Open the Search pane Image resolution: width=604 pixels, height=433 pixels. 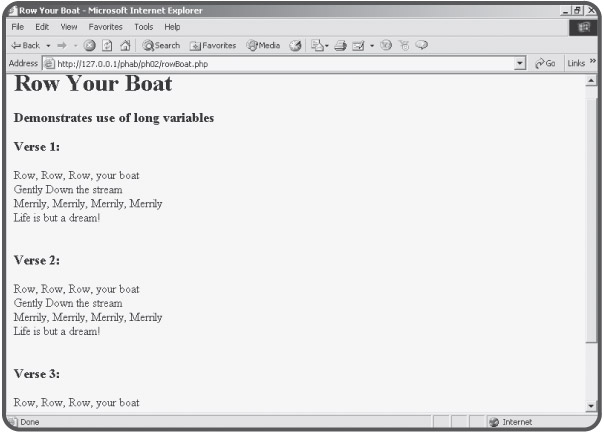[160, 46]
